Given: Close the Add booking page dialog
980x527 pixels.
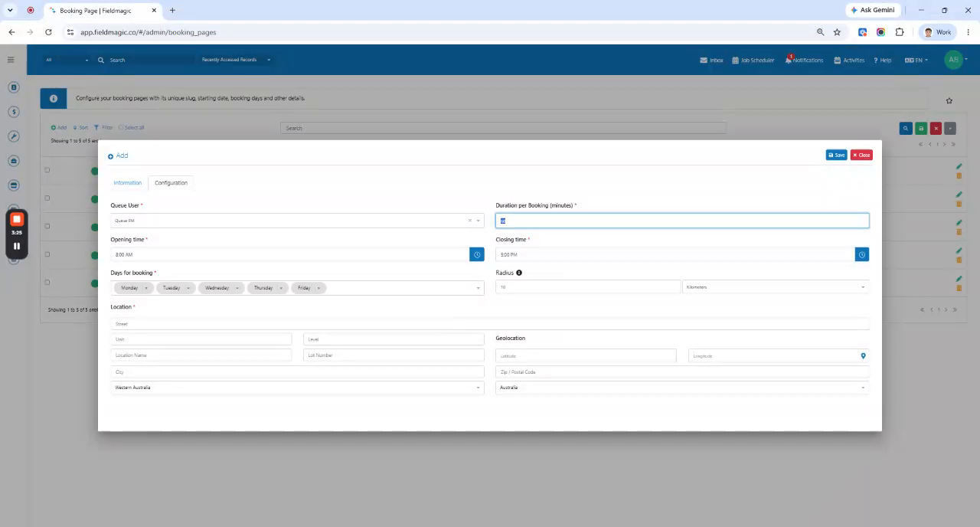Looking at the screenshot, I should [861, 155].
